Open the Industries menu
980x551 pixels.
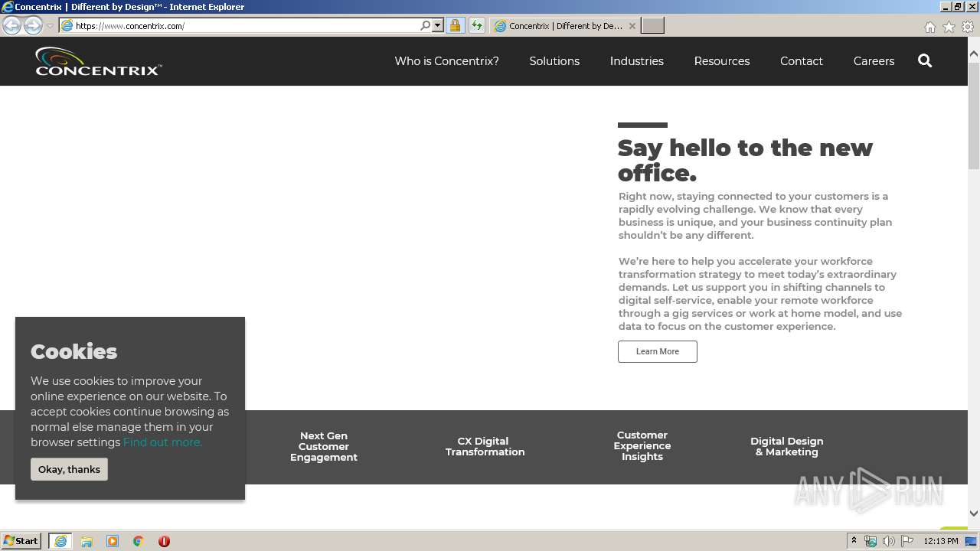pyautogui.click(x=636, y=61)
